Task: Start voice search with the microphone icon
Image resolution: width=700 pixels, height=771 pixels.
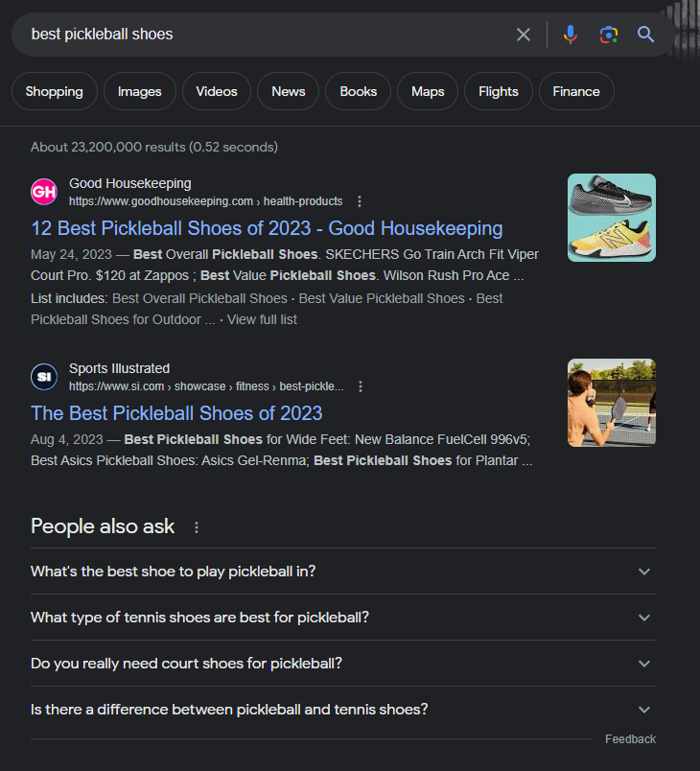Action: tap(571, 35)
